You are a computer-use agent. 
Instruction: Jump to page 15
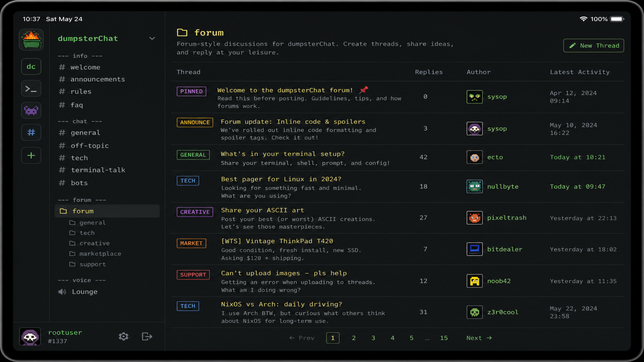coord(444,338)
